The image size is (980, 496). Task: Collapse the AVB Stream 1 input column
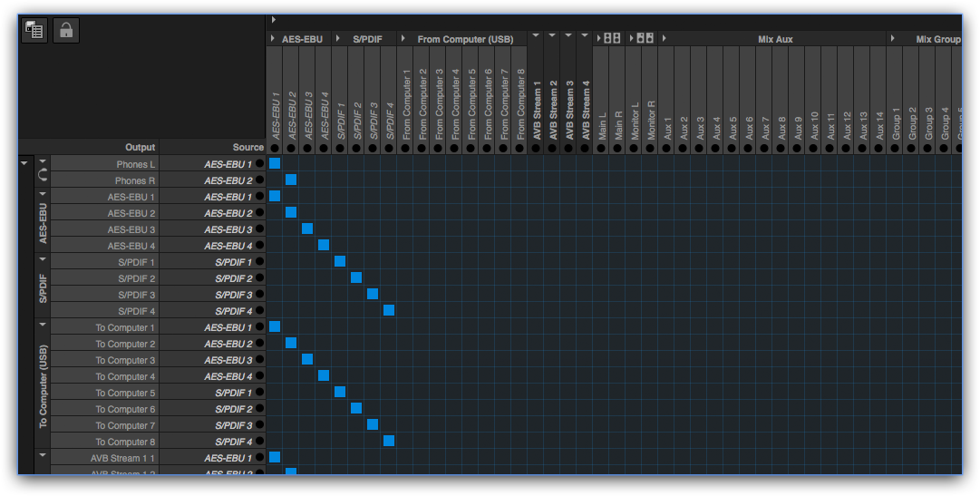pos(536,35)
